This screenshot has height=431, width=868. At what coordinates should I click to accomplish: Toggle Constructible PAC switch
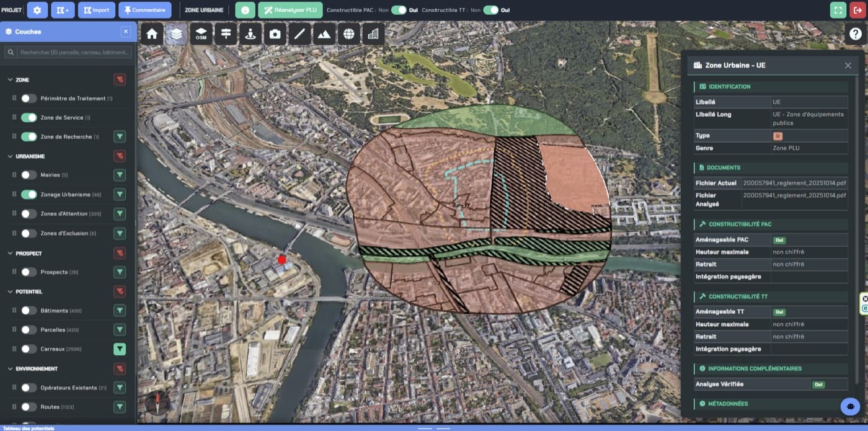point(399,10)
